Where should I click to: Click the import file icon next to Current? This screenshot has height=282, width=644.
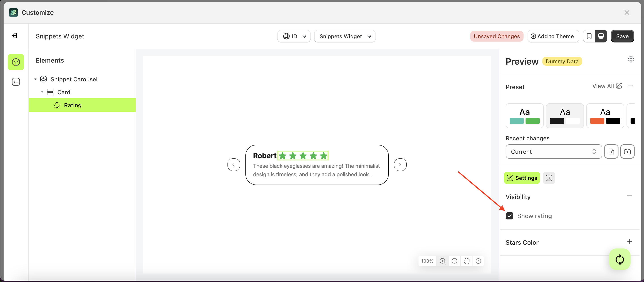[x=611, y=152]
